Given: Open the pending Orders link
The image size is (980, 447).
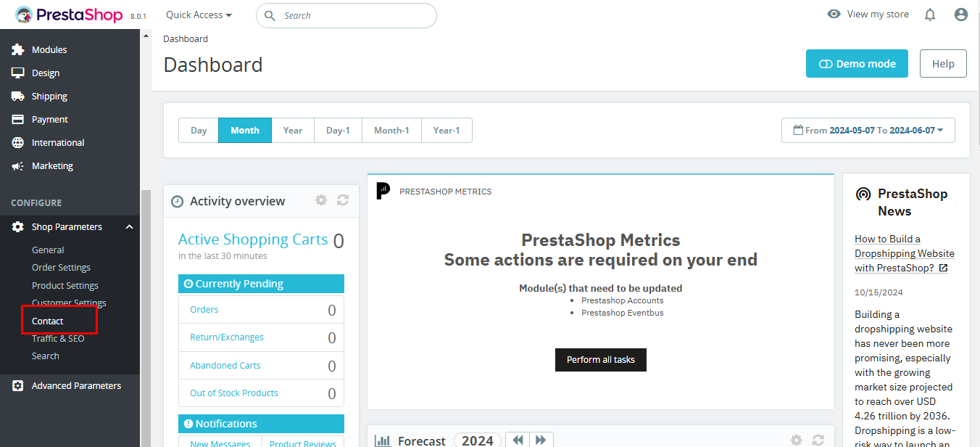Looking at the screenshot, I should click(204, 310).
